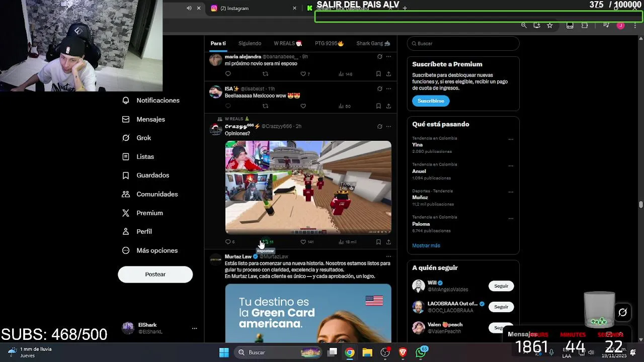Bookmark Crazzyy666's Opiniones post
The image size is (644, 362).
pyautogui.click(x=378, y=242)
